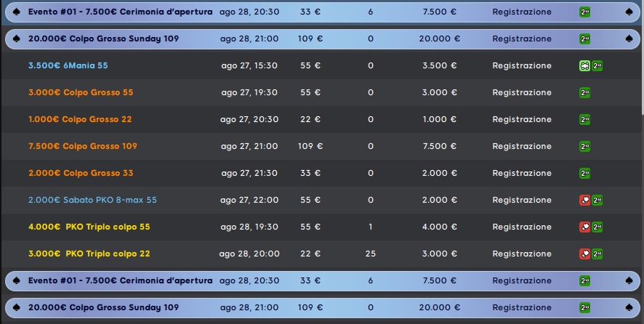
Task: Click the green 2nd chance icon on Colpo Grosso 33
Action: pyautogui.click(x=584, y=174)
